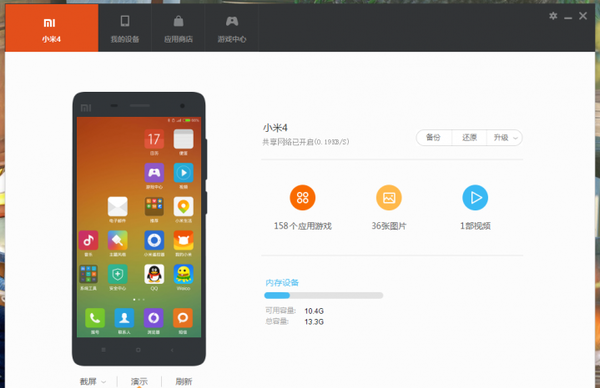The height and width of the screenshot is (388, 600).
Task: Switch to the 我的设备 tab
Action: click(x=125, y=28)
